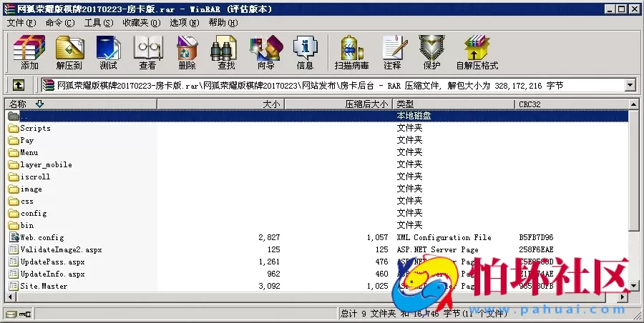Select the Scripts folder icon

(x=14, y=129)
